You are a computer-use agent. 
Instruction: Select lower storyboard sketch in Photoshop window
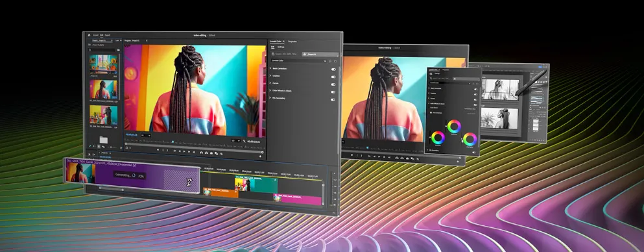(x=499, y=118)
